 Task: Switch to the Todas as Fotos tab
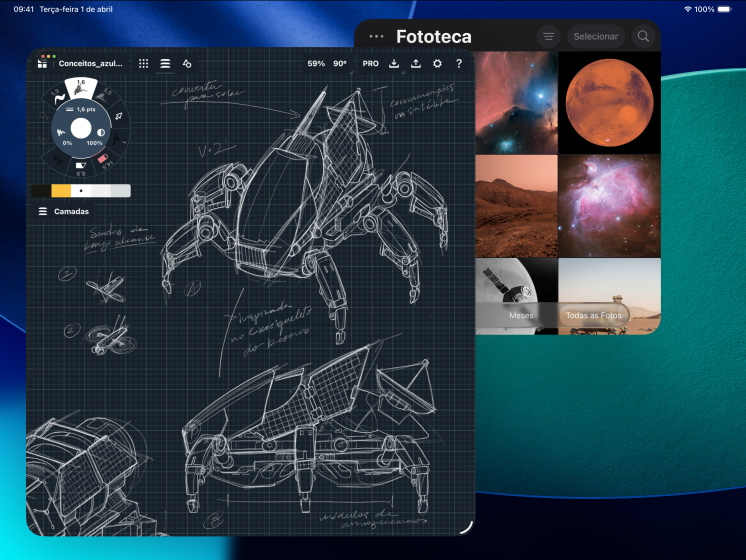tap(594, 315)
